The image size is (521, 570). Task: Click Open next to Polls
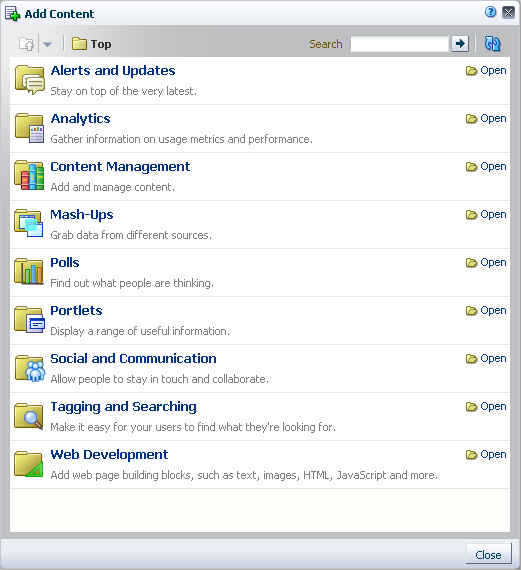click(x=486, y=262)
